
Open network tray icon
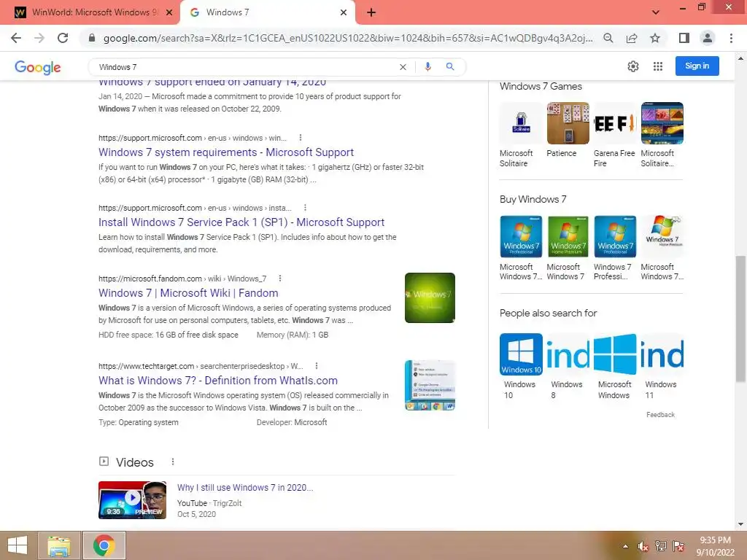tap(661, 546)
